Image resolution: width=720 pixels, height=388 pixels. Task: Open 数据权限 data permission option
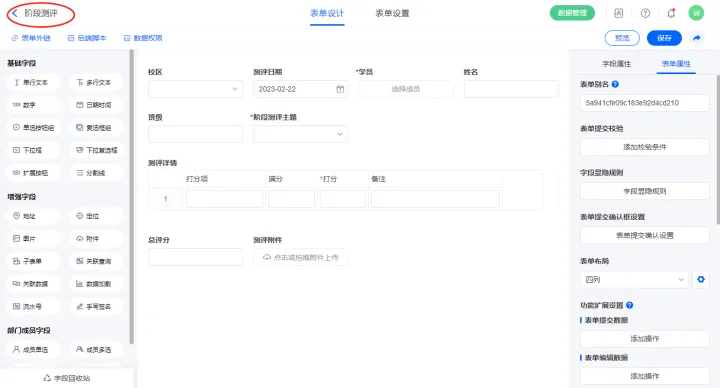[143, 38]
